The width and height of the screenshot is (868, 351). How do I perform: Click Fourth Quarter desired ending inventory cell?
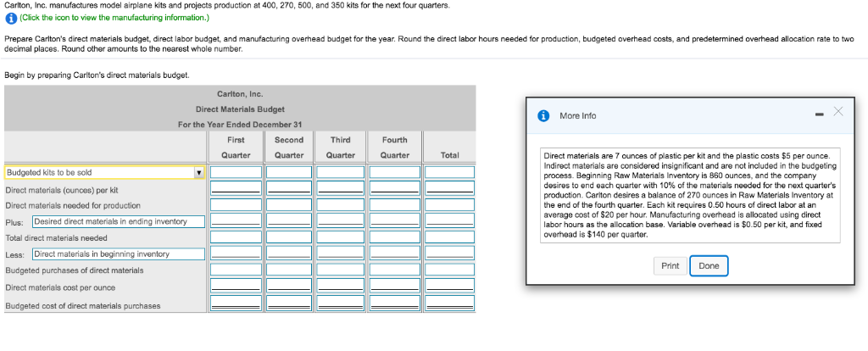[x=394, y=220]
